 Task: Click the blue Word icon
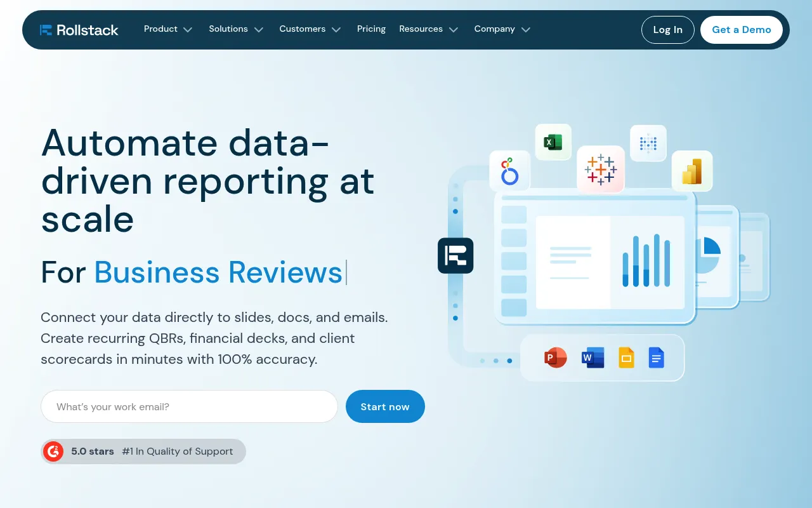click(x=593, y=358)
